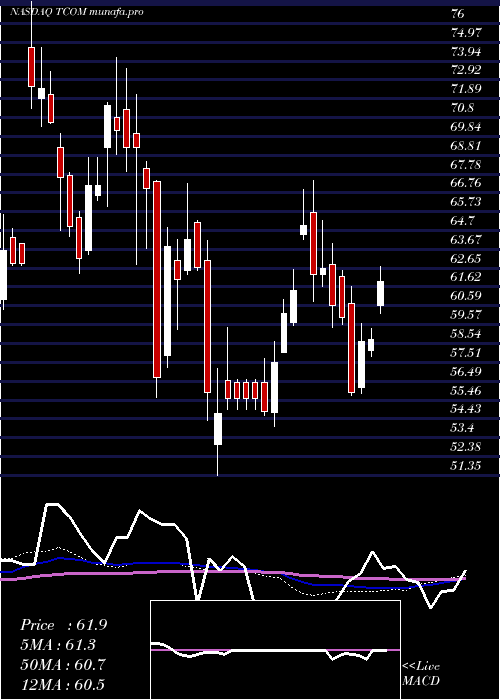Click the 51.35 price axis label
500x700 pixels.
click(x=467, y=466)
